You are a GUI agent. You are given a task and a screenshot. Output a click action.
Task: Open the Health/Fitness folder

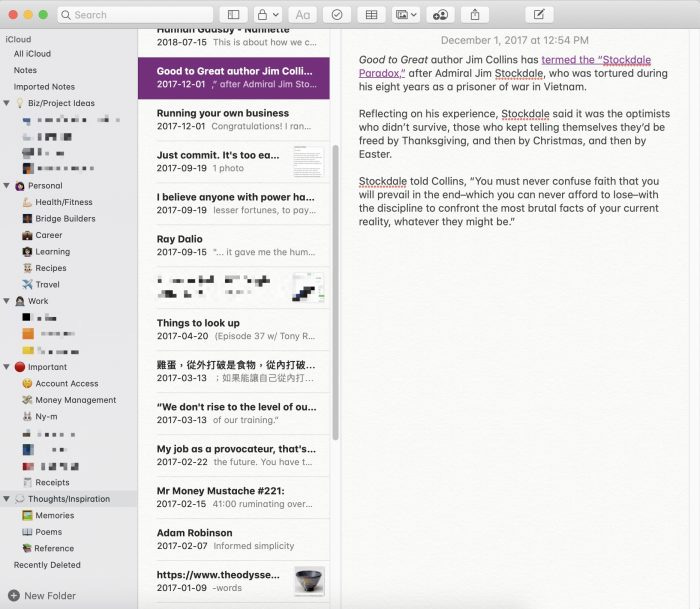pyautogui.click(x=64, y=202)
